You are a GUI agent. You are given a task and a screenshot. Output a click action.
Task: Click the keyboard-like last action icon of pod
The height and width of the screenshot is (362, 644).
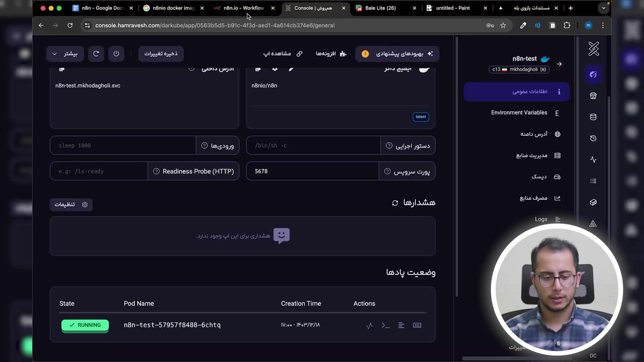coord(417,325)
